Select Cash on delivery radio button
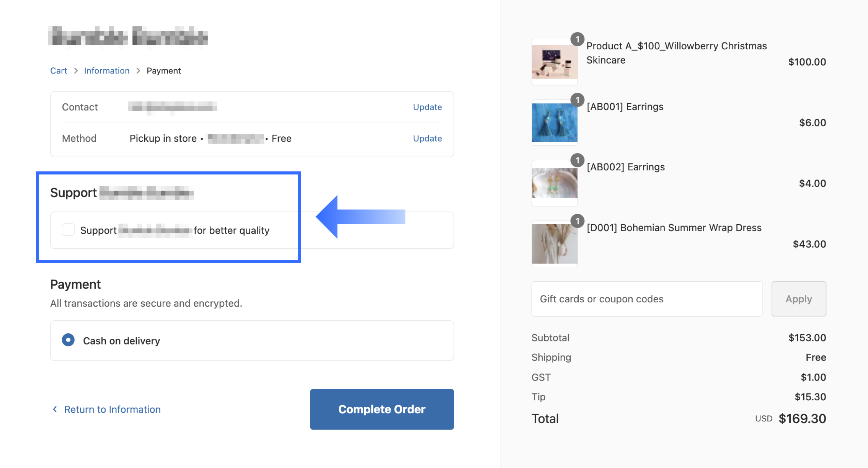Image resolution: width=868 pixels, height=468 pixels. click(x=68, y=340)
